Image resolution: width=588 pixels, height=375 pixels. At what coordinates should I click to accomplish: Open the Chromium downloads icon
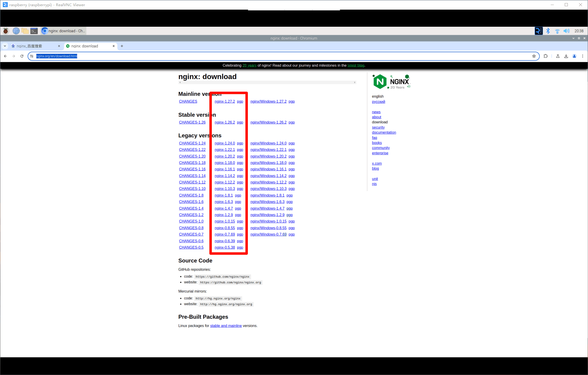tap(566, 56)
